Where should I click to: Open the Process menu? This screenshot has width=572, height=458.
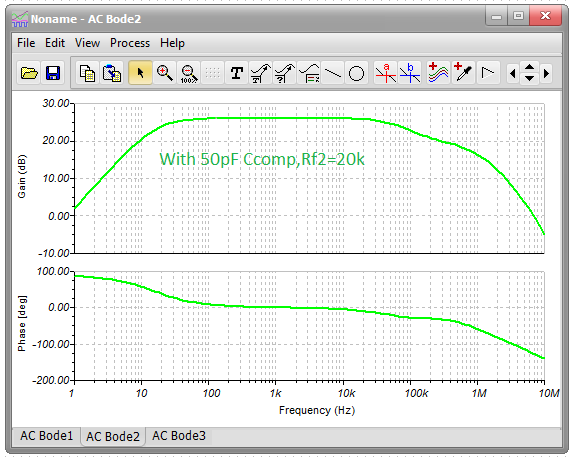coord(130,43)
